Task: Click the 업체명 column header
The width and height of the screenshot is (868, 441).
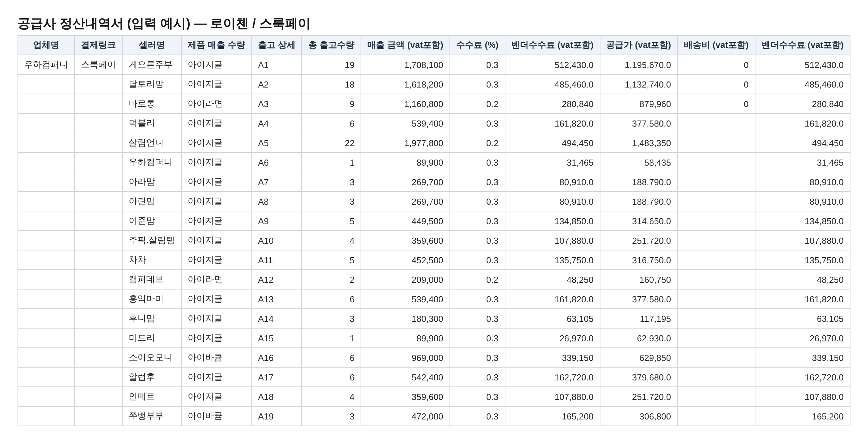Action: [46, 45]
